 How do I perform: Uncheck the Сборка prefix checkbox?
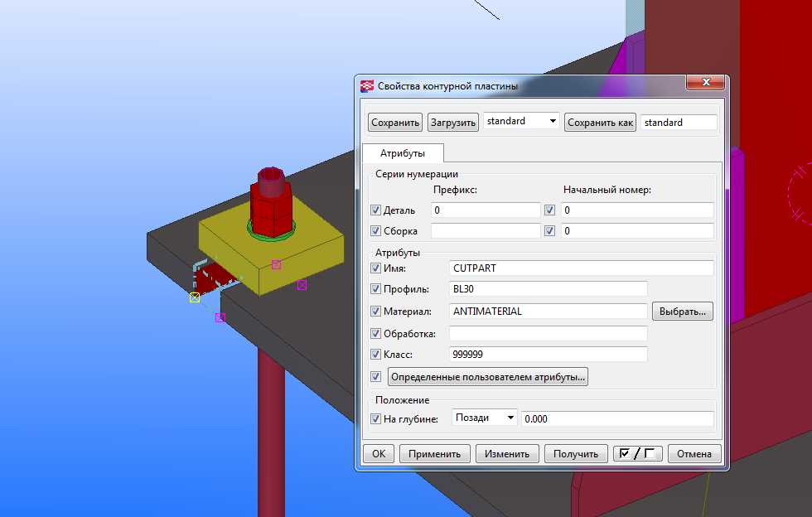376,231
